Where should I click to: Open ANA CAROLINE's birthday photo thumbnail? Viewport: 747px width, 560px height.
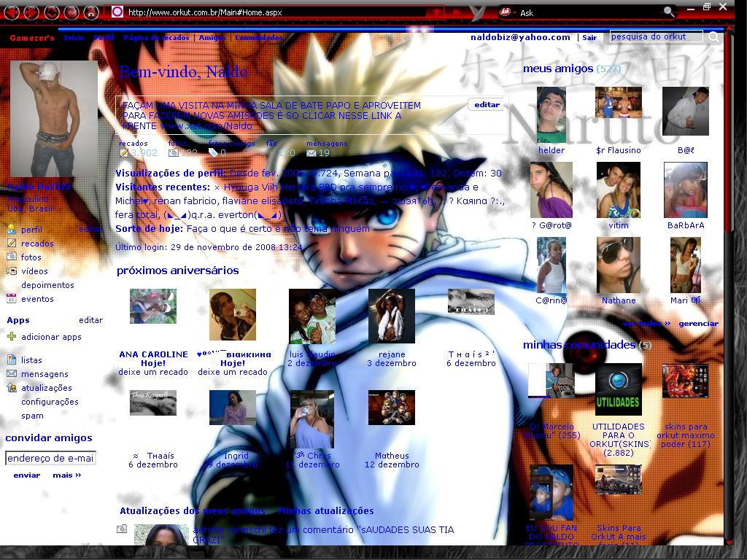tap(153, 306)
